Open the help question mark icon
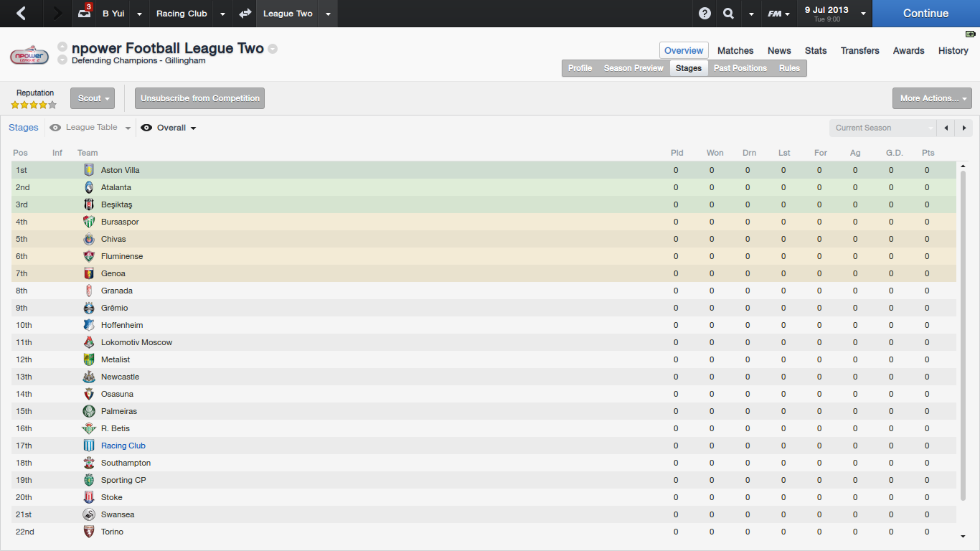980x551 pixels. coord(705,14)
